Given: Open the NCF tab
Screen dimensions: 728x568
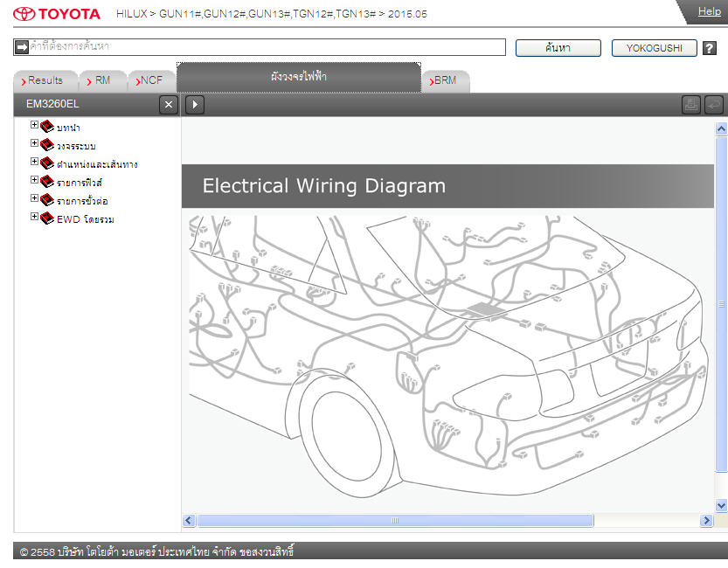Looking at the screenshot, I should (150, 80).
